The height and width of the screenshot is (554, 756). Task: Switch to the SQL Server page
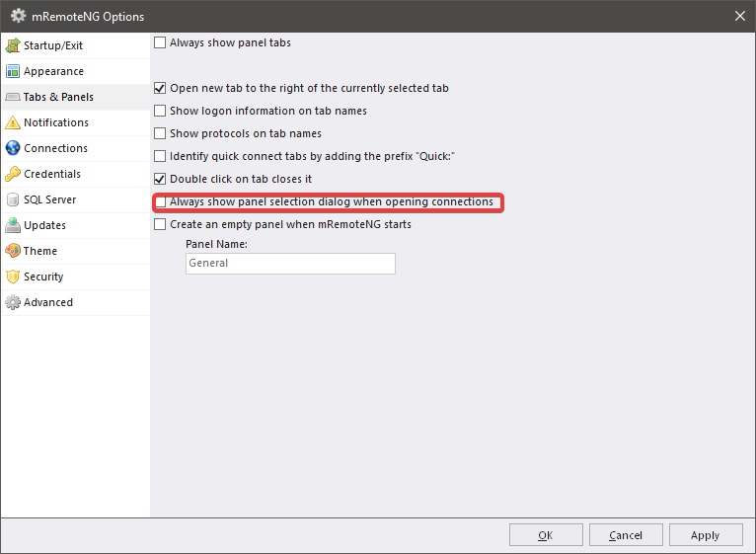pyautogui.click(x=76, y=199)
